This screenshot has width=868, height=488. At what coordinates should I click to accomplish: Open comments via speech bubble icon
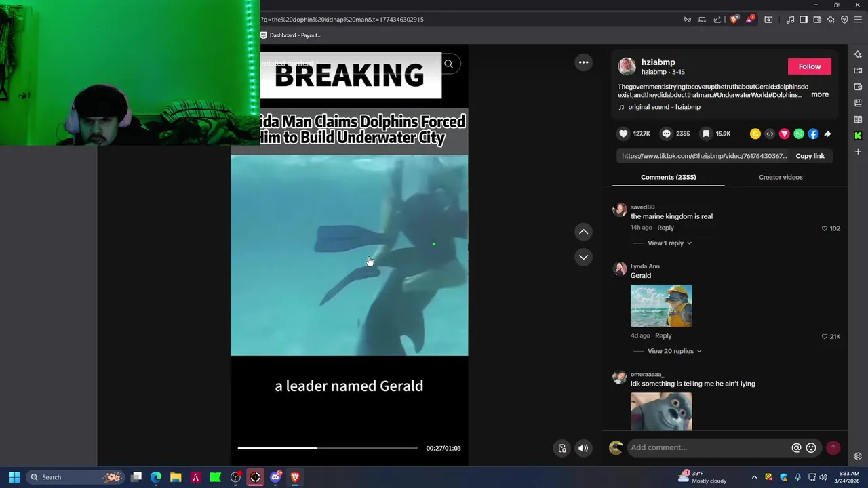[666, 134]
